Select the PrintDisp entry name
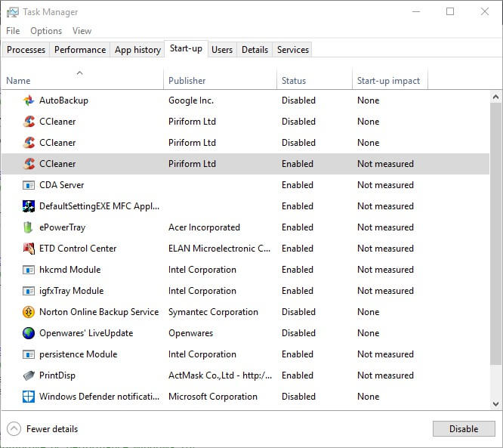 [x=57, y=375]
